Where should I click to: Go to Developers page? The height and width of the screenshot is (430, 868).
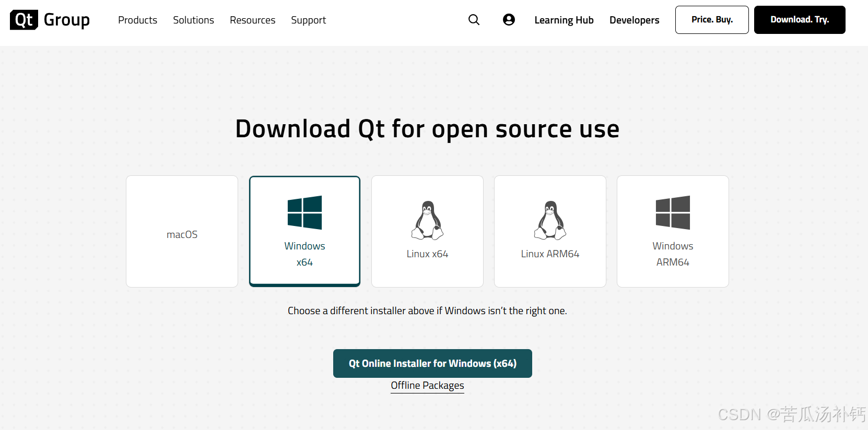tap(635, 20)
